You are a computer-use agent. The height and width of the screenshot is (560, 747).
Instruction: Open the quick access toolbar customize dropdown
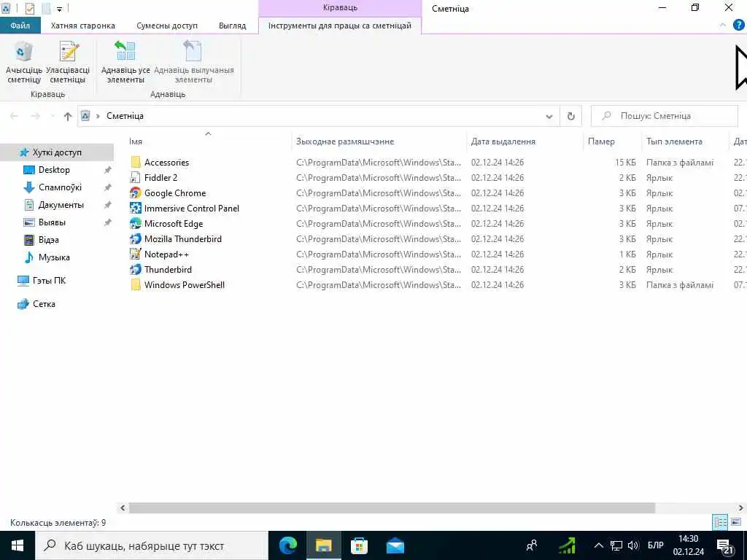coord(60,9)
